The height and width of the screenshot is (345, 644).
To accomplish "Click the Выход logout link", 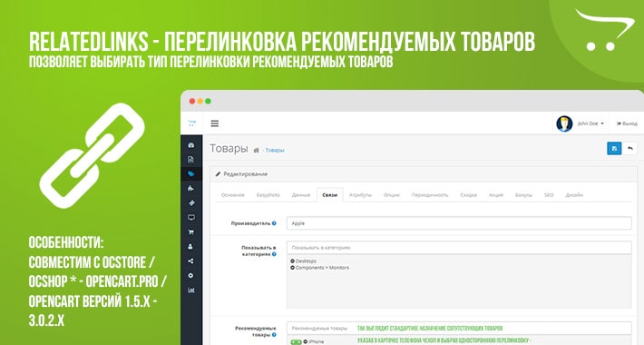I will pos(627,123).
